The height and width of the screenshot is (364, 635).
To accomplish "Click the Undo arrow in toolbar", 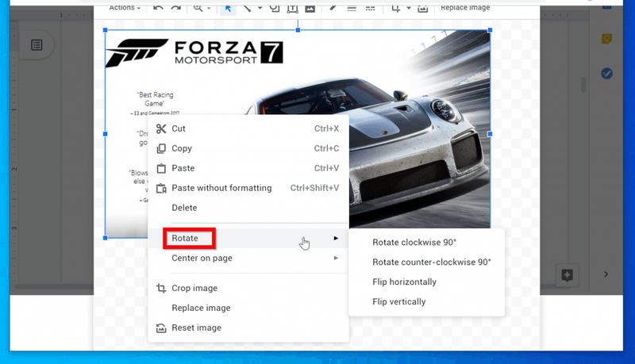I will (158, 8).
